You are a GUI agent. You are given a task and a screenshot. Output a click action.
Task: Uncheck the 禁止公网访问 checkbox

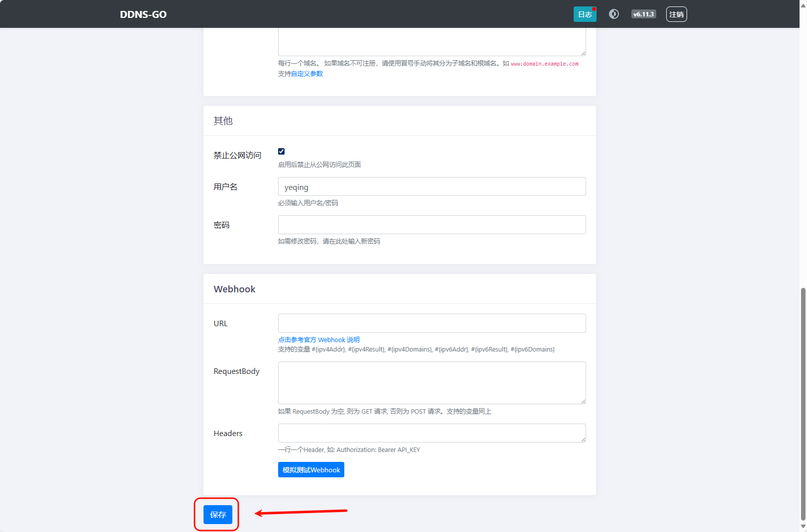pos(282,152)
